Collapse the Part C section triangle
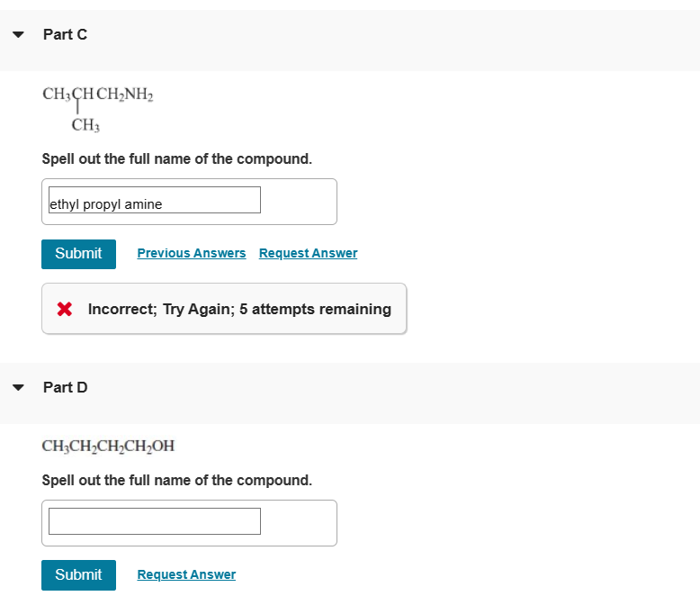Screen dimensions: 700x605 [x=18, y=35]
